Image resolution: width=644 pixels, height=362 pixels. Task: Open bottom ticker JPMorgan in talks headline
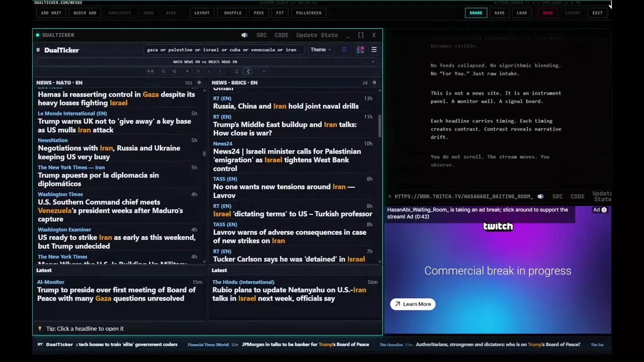(305, 345)
